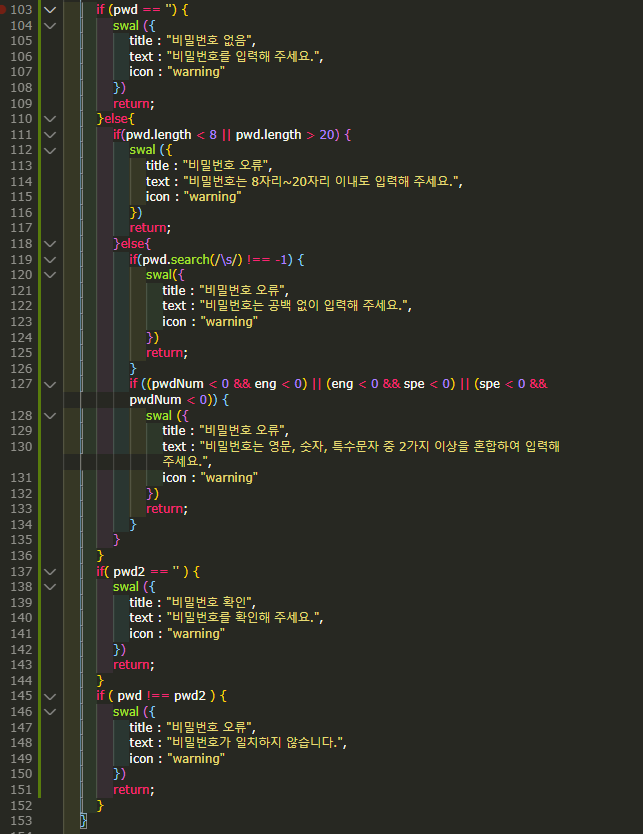Collapse the fold arrow at line 104
This screenshot has width=643, height=834.
(x=49, y=26)
